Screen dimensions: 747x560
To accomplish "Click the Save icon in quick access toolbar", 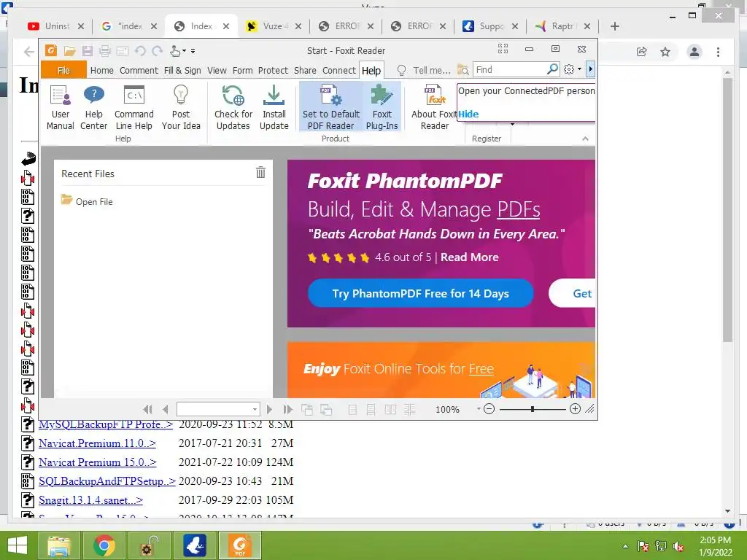I will pyautogui.click(x=88, y=50).
